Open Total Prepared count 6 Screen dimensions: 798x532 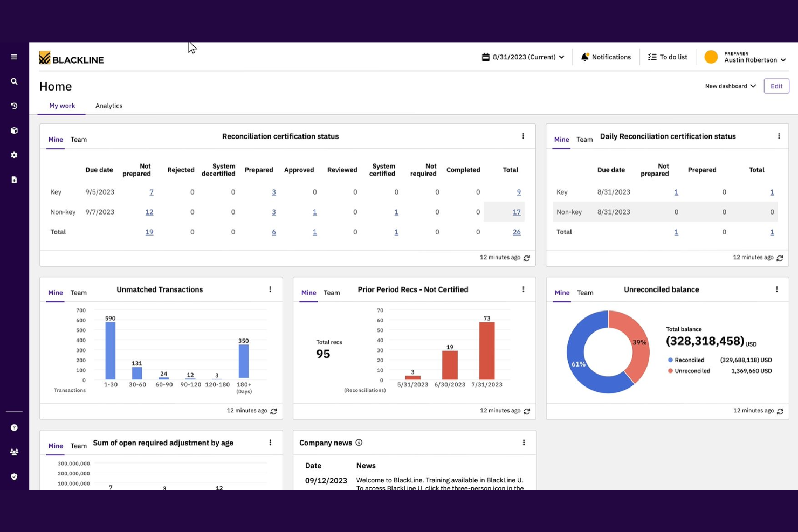pos(274,232)
